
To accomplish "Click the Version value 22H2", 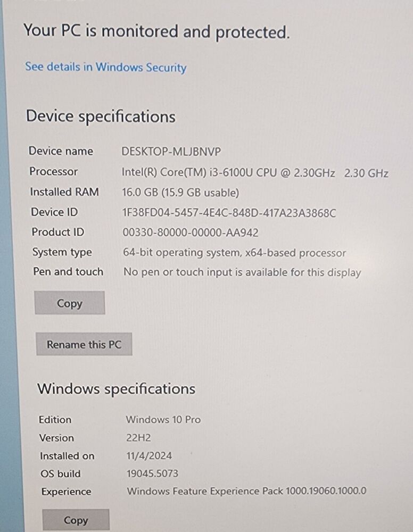I will (138, 438).
